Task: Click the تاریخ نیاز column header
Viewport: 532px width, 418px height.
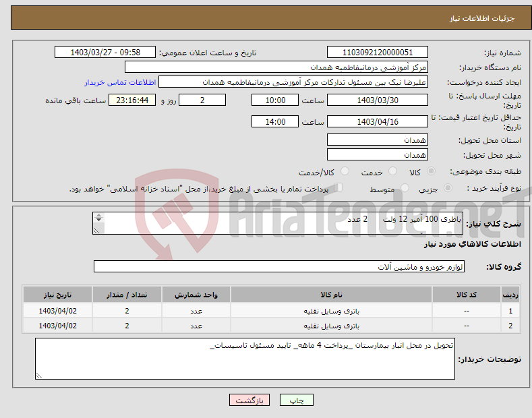Action: point(58,295)
